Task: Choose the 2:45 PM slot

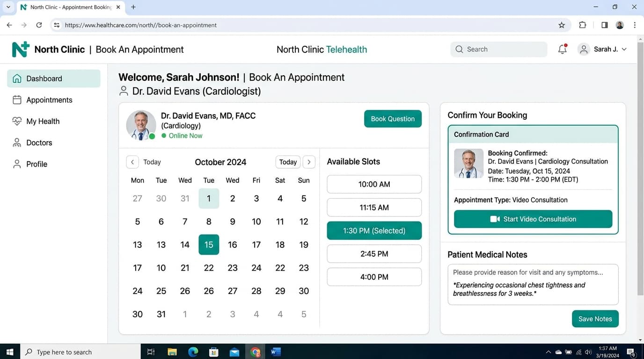Action: [374, 254]
